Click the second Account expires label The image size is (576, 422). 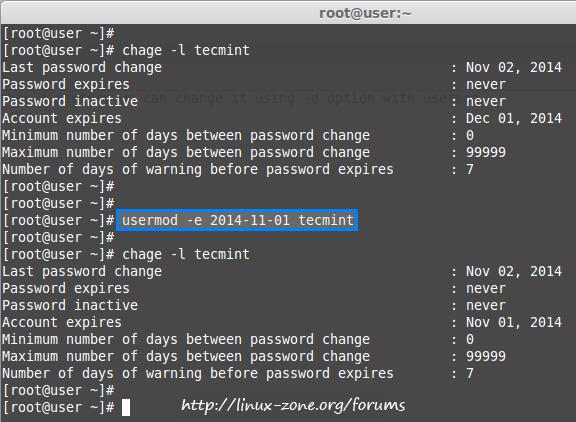[x=62, y=322]
